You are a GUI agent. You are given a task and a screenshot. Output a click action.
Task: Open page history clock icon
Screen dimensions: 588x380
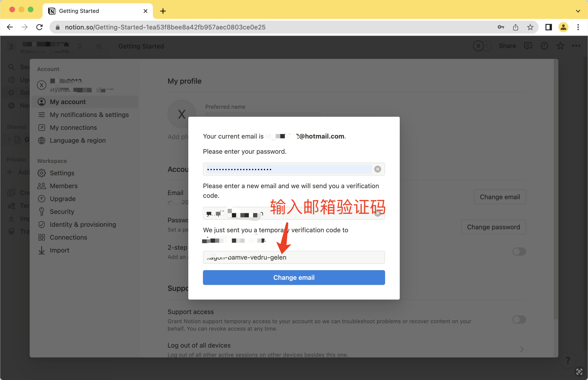point(544,46)
